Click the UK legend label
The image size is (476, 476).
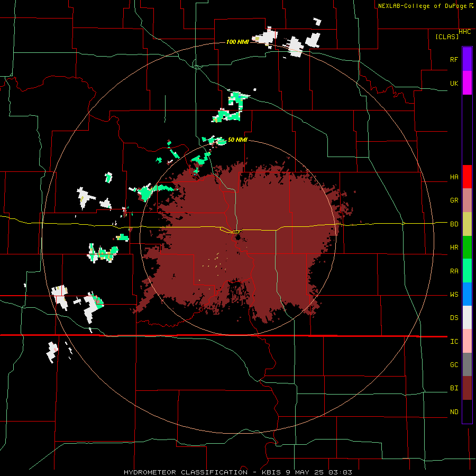(x=454, y=83)
